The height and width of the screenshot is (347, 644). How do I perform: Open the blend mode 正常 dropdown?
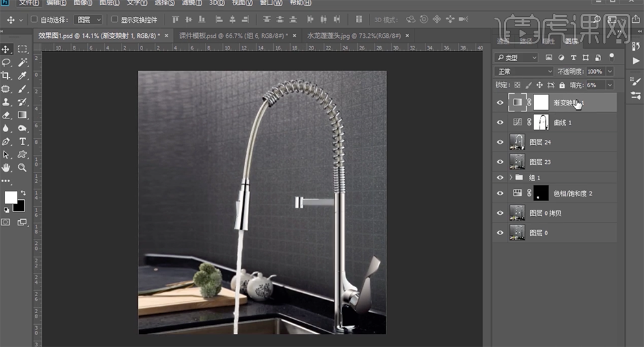tap(524, 71)
